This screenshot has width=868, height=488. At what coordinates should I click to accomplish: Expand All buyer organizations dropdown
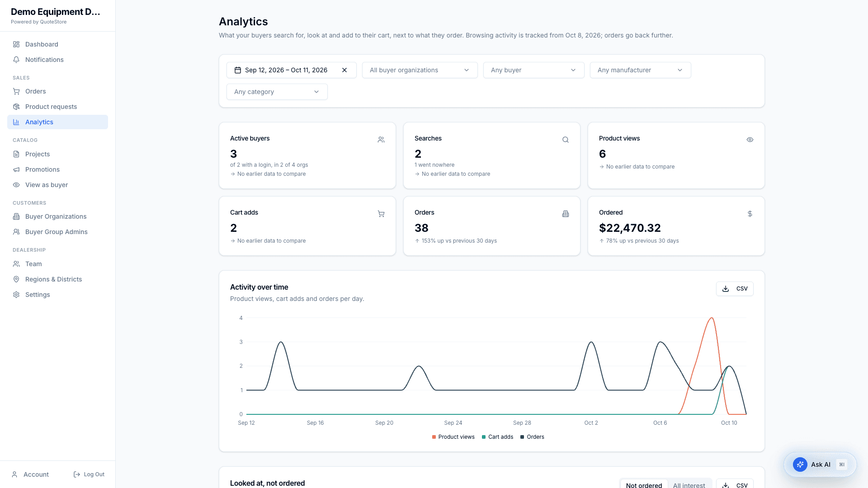pos(420,70)
